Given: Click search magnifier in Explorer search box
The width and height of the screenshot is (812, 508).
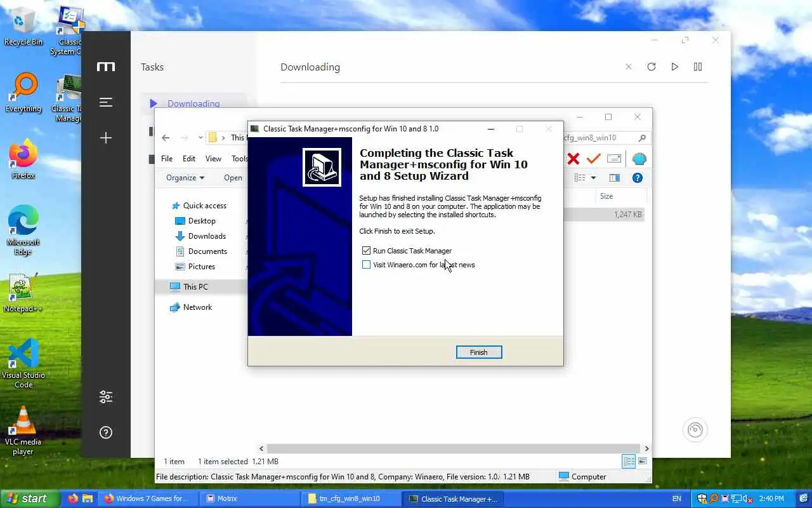Looking at the screenshot, I should [x=642, y=138].
